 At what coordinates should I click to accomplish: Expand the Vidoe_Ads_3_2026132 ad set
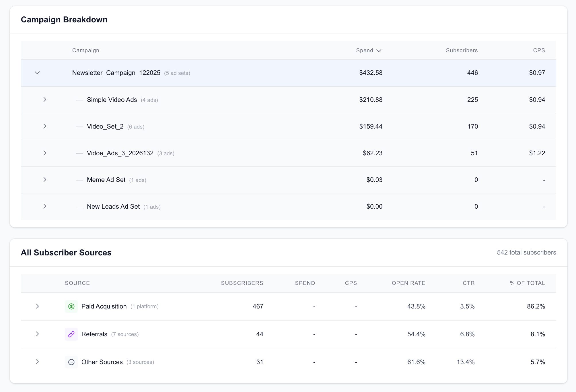[x=45, y=153]
